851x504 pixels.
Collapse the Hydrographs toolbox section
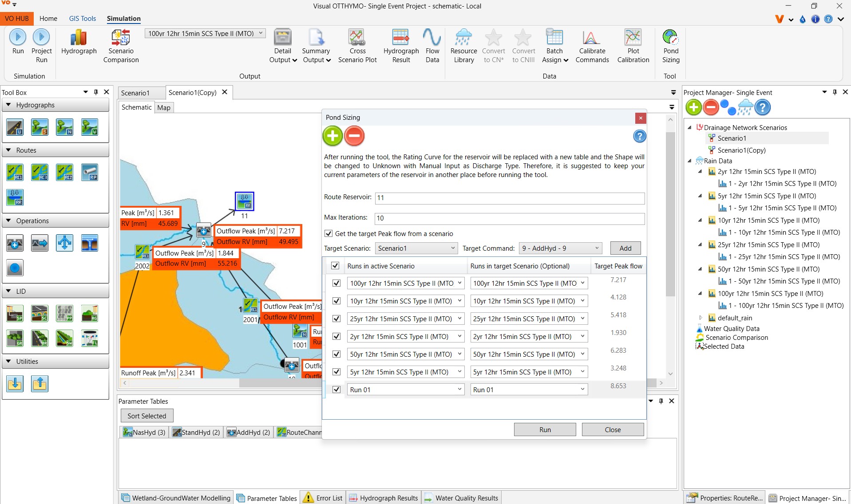pos(8,105)
